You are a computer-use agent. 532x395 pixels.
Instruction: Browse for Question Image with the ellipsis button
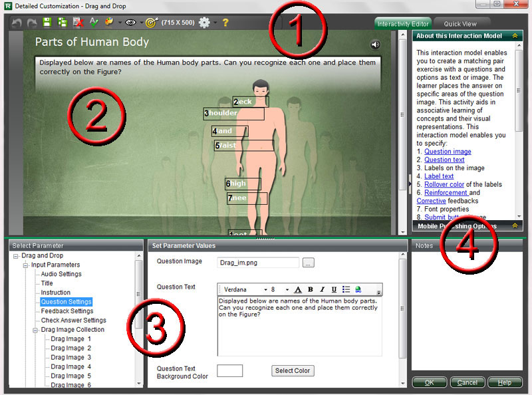click(x=308, y=263)
